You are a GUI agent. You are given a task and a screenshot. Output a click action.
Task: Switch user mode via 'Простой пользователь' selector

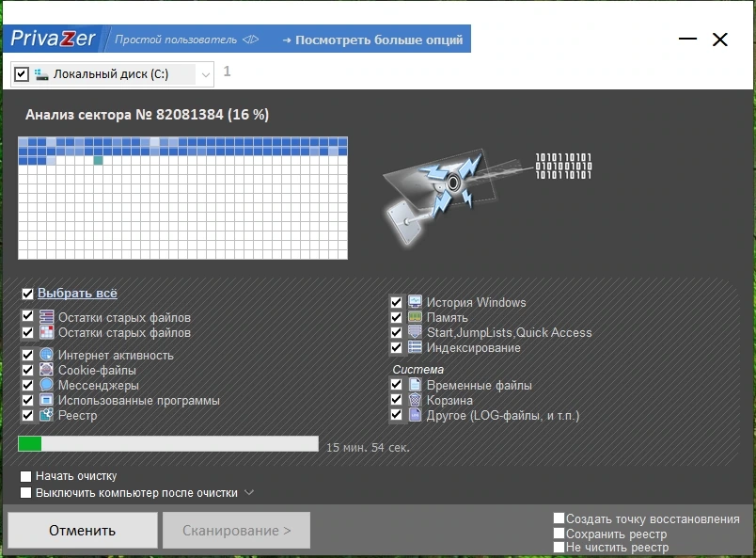click(186, 40)
